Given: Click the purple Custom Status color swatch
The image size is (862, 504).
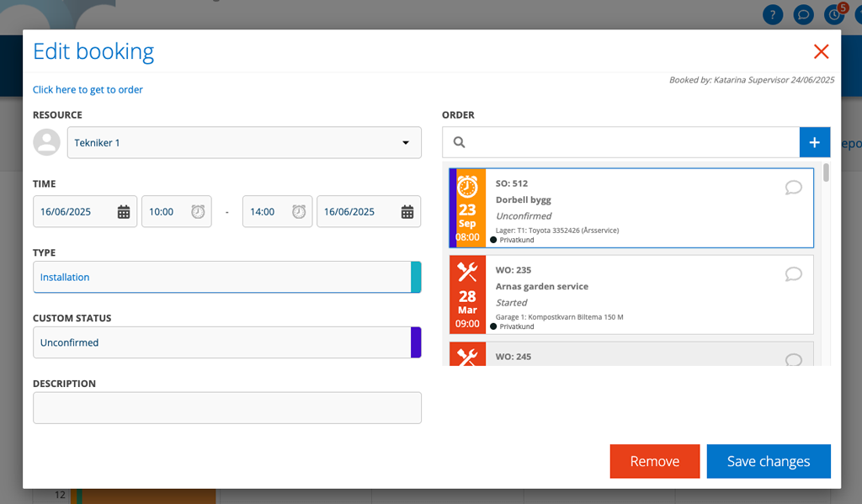Looking at the screenshot, I should click(x=416, y=342).
